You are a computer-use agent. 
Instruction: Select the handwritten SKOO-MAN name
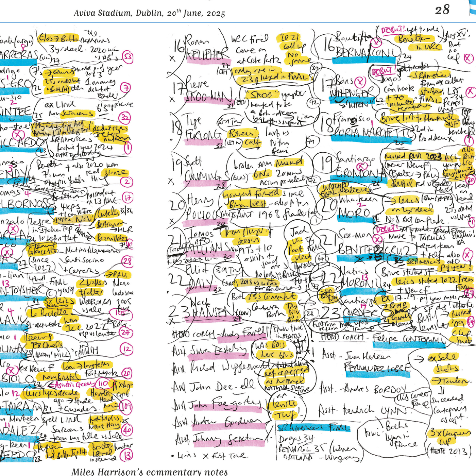(209, 95)
